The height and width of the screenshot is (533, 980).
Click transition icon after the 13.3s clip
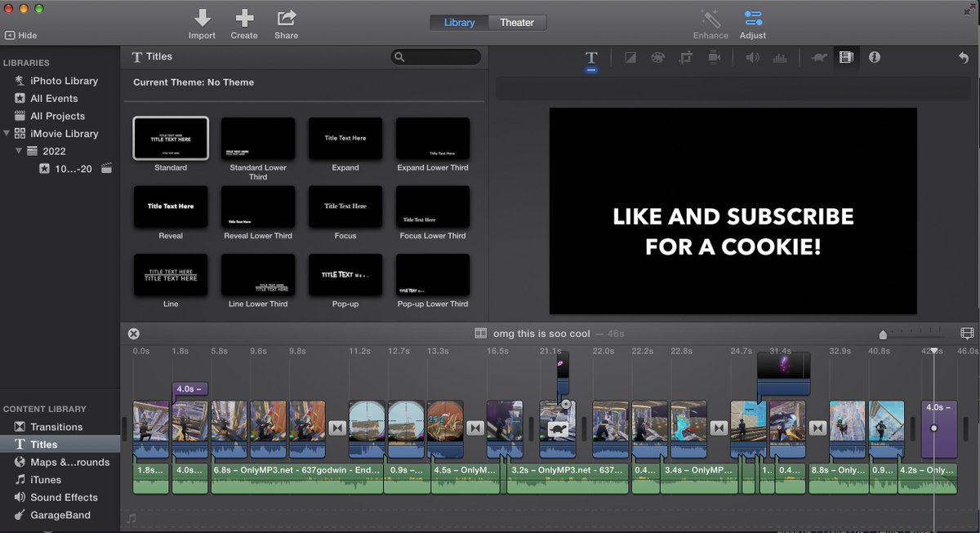(x=475, y=428)
